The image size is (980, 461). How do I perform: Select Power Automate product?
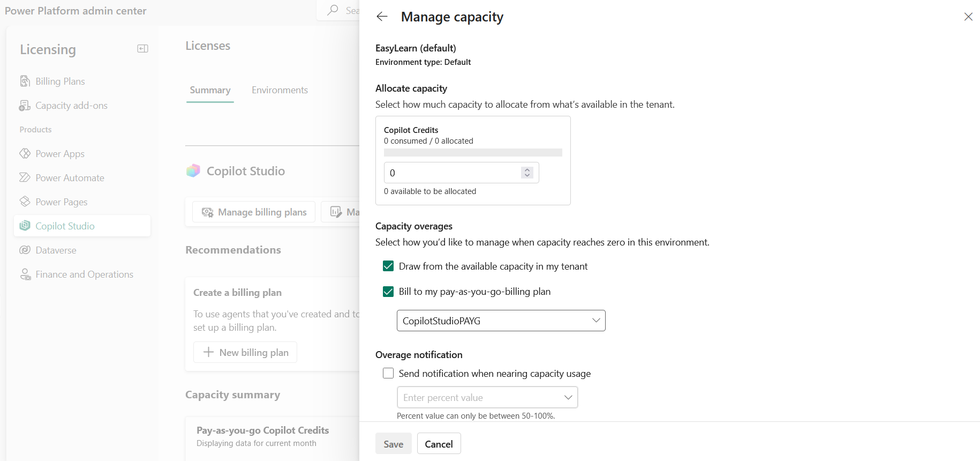coord(70,178)
